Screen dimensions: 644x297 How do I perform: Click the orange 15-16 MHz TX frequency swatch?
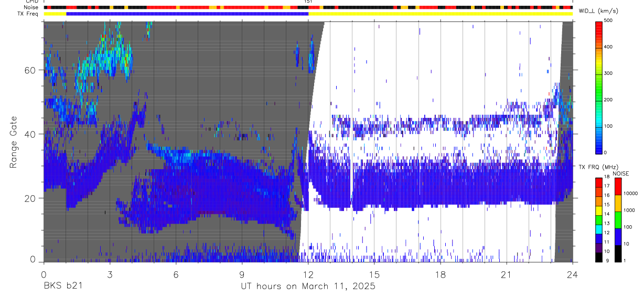click(598, 201)
